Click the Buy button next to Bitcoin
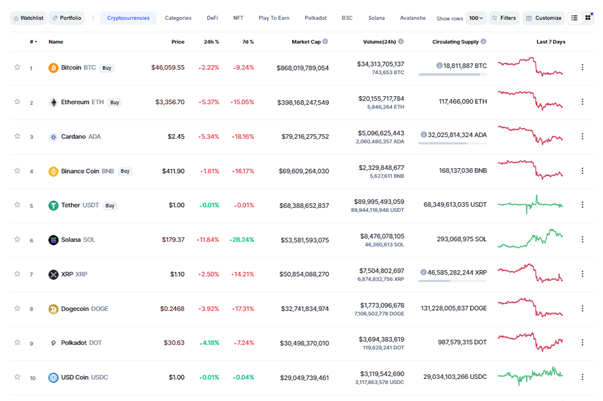 [x=107, y=68]
